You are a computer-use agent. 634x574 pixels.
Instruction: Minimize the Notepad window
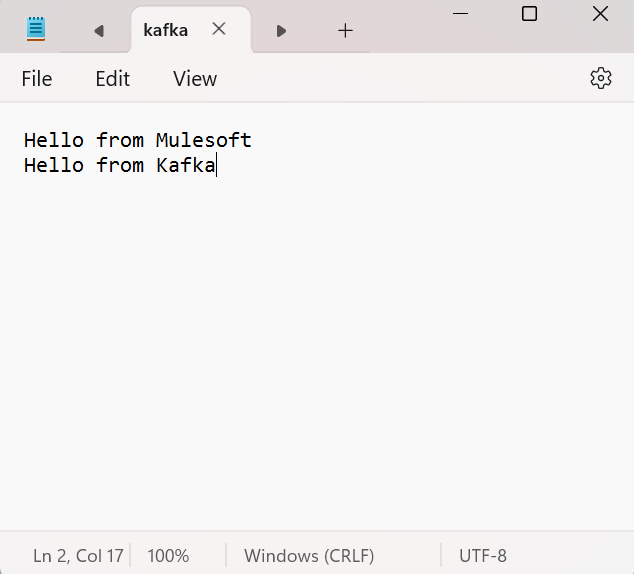coord(460,13)
